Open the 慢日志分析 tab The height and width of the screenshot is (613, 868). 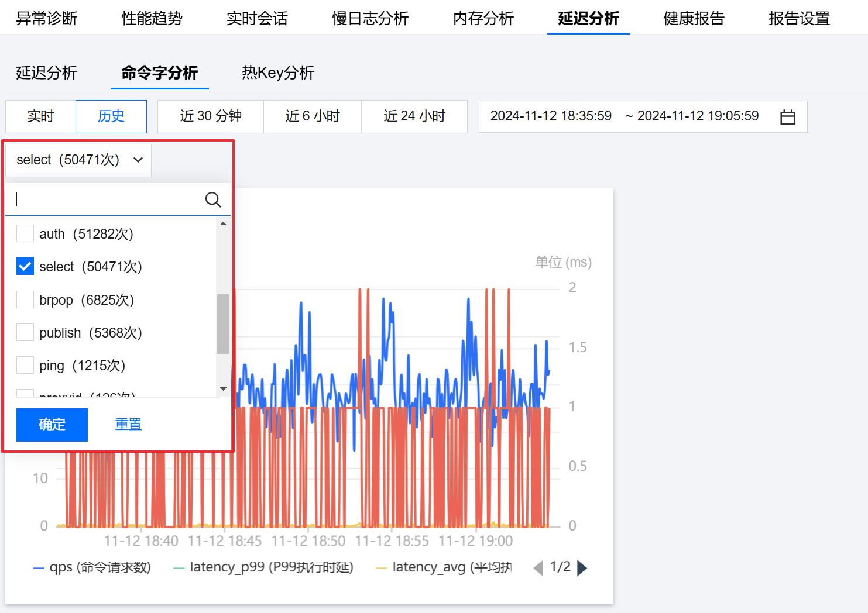pos(370,19)
